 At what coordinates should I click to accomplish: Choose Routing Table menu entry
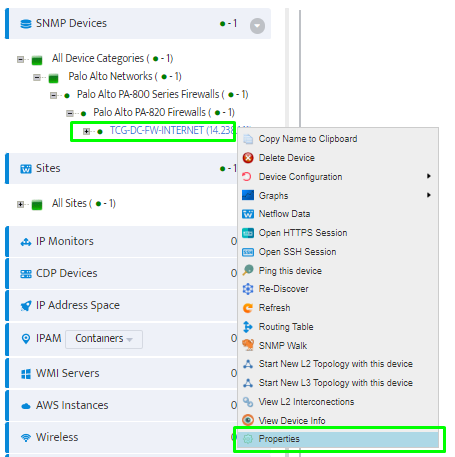[x=338, y=327]
